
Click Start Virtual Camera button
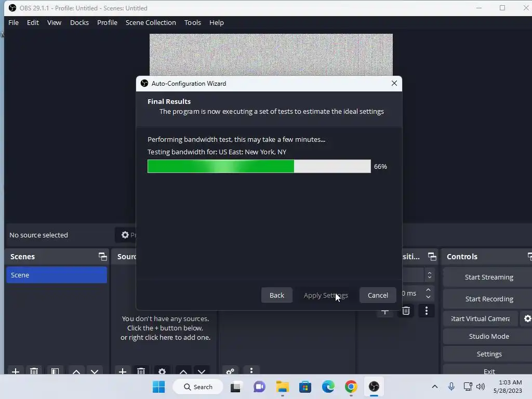coord(481,318)
